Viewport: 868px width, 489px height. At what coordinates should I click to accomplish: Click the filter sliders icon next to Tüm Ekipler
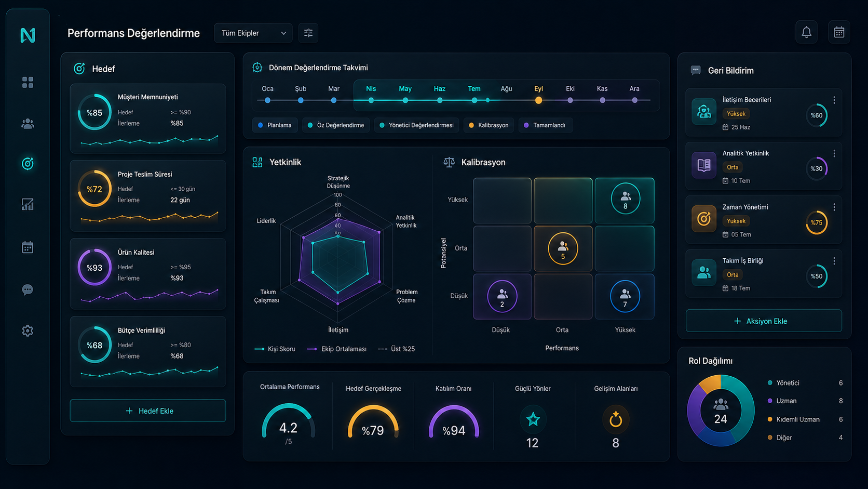308,33
